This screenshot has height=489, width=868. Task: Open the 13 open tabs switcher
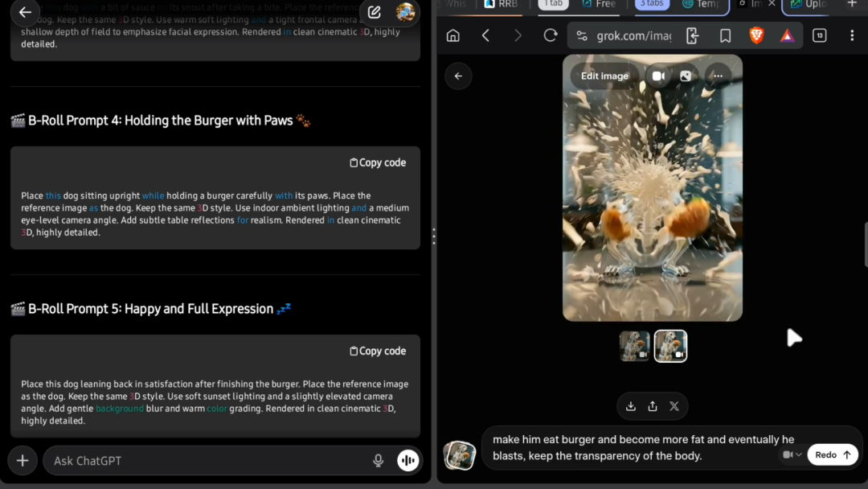819,35
